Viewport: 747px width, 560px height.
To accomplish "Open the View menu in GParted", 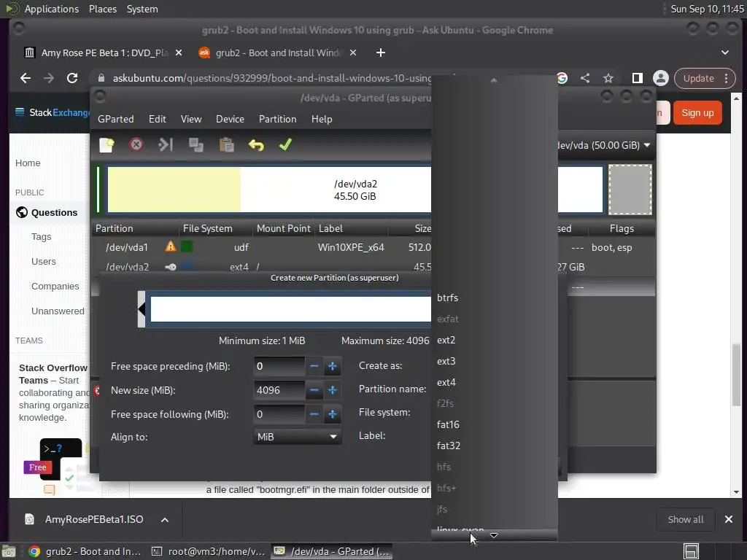I will (x=191, y=119).
